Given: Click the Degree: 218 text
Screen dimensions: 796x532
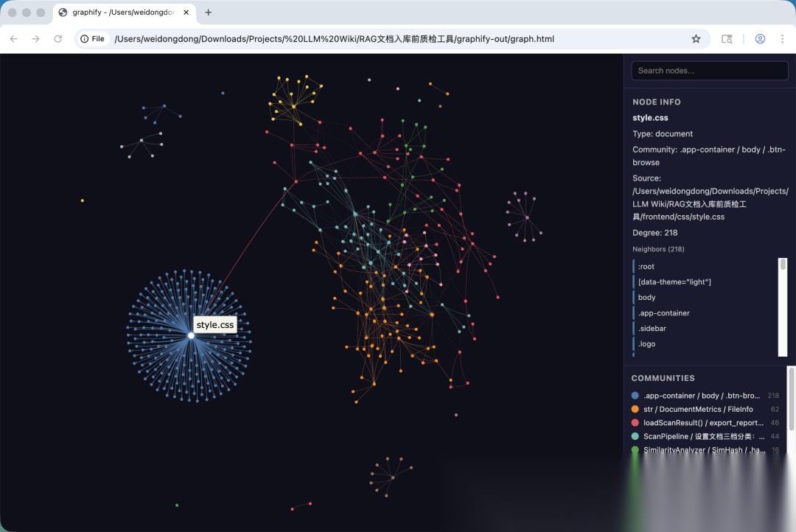Looking at the screenshot, I should pyautogui.click(x=655, y=233).
